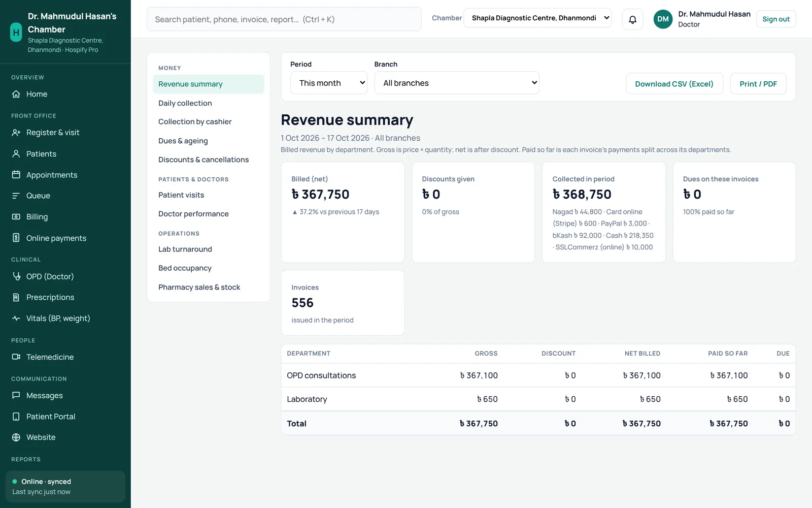This screenshot has height=508, width=812.
Task: Open Doctor performance report
Action: coord(209,214)
